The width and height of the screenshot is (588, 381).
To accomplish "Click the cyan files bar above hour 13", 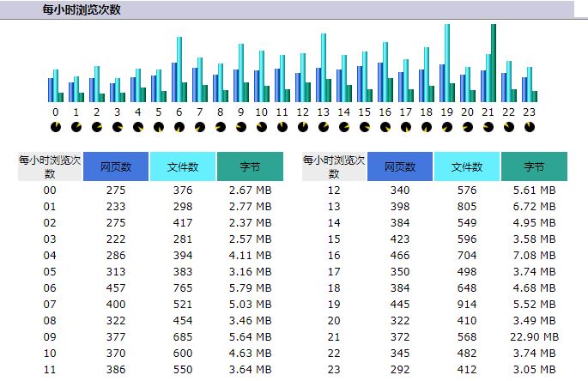I will click(324, 67).
